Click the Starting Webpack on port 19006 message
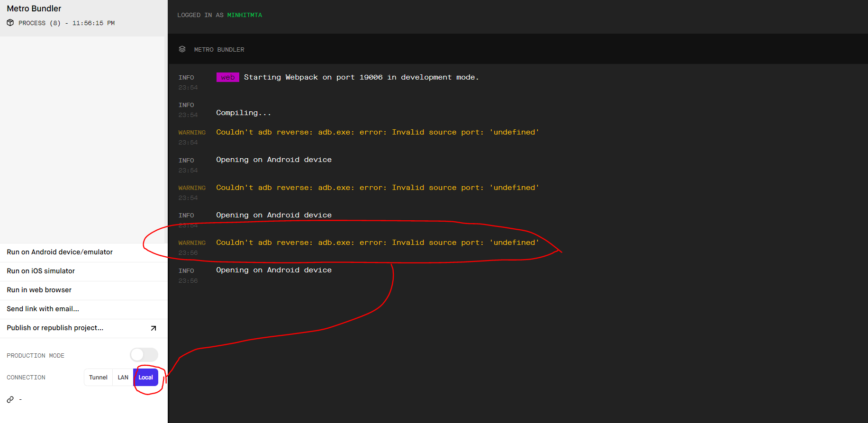 coord(361,77)
